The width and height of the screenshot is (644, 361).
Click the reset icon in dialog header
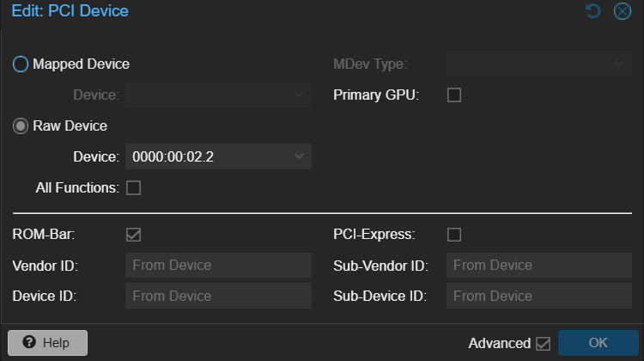(x=592, y=11)
